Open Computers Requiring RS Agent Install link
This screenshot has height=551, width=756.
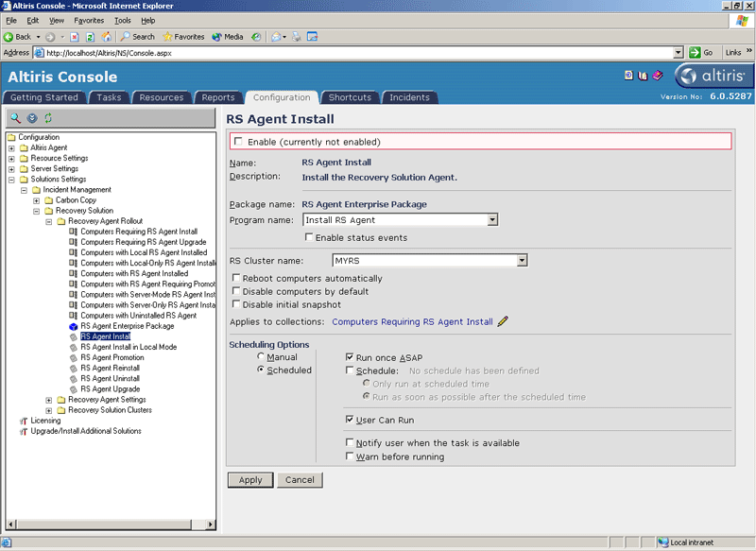(x=412, y=321)
